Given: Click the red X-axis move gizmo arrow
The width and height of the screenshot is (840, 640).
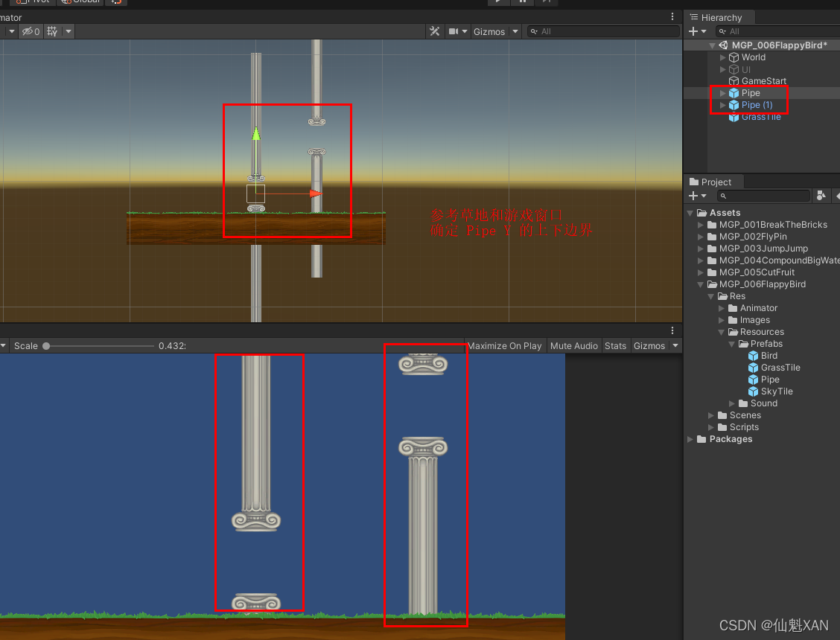Looking at the screenshot, I should (316, 193).
